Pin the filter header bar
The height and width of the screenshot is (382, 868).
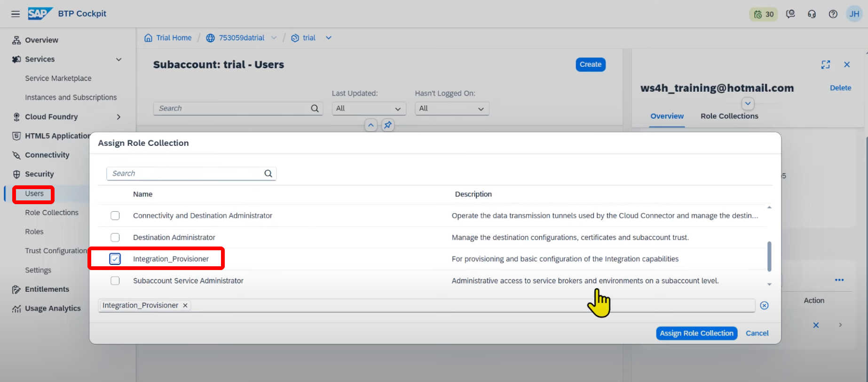387,125
